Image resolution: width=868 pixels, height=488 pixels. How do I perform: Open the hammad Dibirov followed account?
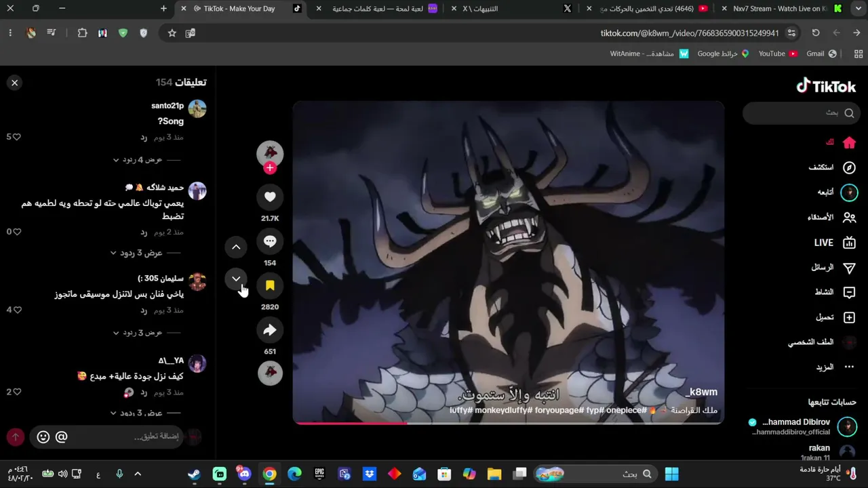pos(802,426)
